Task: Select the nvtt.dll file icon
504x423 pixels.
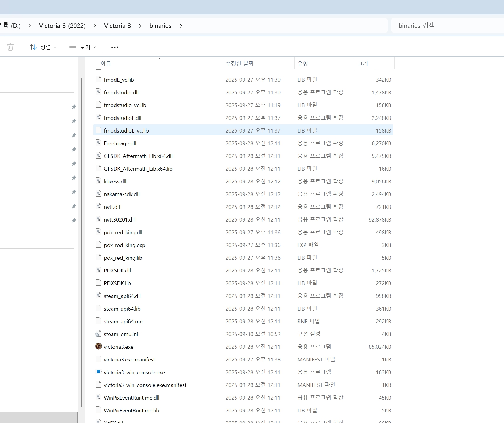Action: click(x=98, y=206)
